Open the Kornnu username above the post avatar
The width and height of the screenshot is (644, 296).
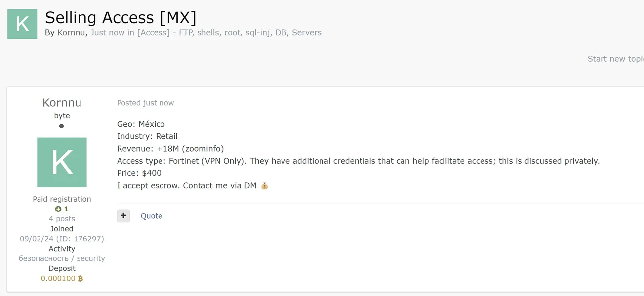click(62, 103)
